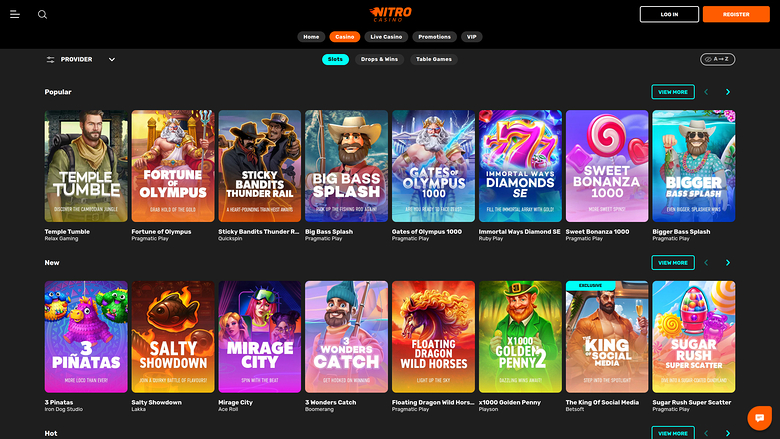
Task: Open Sweet Bonanza 1000 thumbnail
Action: pyautogui.click(x=607, y=166)
